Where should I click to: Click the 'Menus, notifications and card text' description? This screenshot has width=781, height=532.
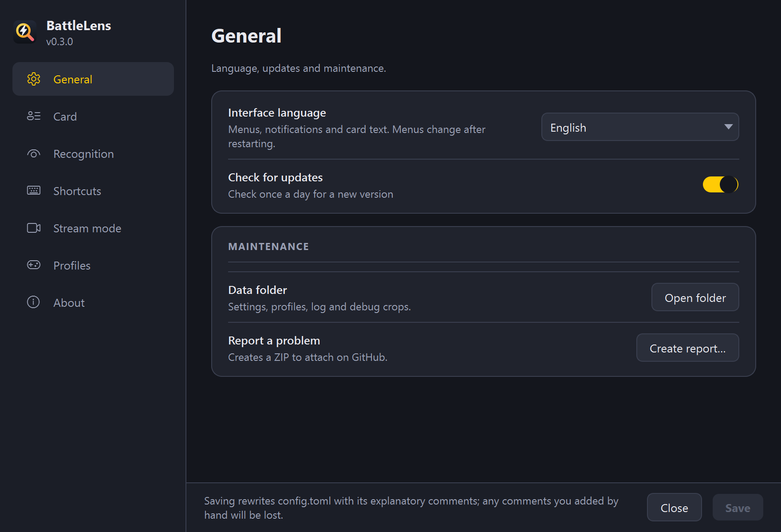(357, 137)
